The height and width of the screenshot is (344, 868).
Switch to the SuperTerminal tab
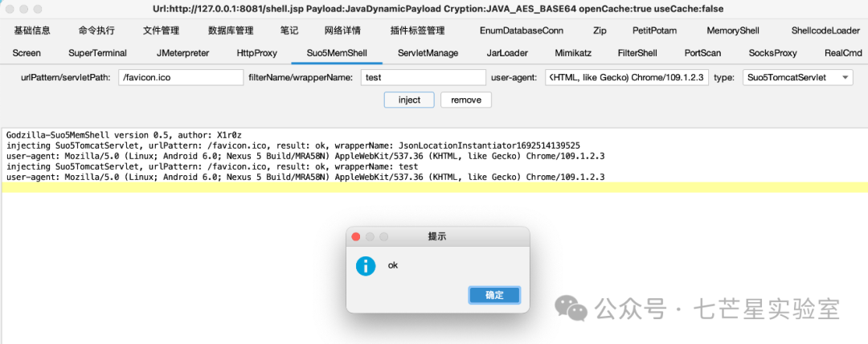coord(97,53)
